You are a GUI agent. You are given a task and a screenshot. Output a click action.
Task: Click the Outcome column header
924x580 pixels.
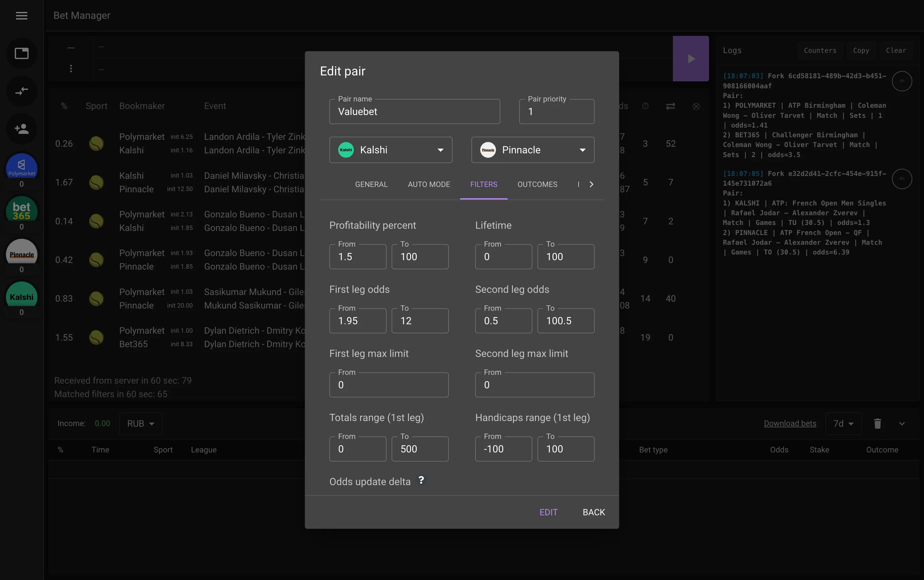[x=882, y=450]
